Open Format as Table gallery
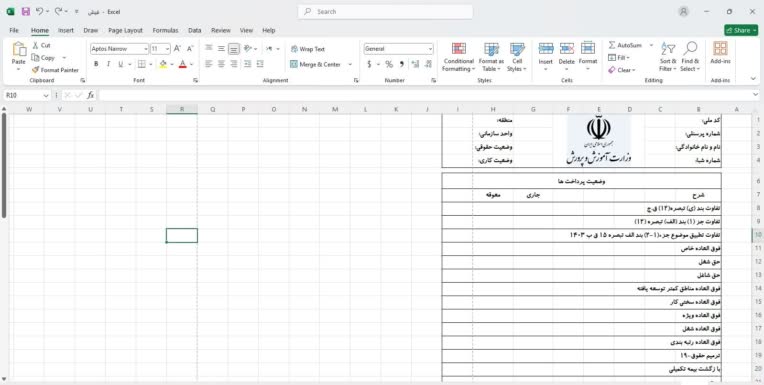This screenshot has width=764, height=385. coord(491,57)
